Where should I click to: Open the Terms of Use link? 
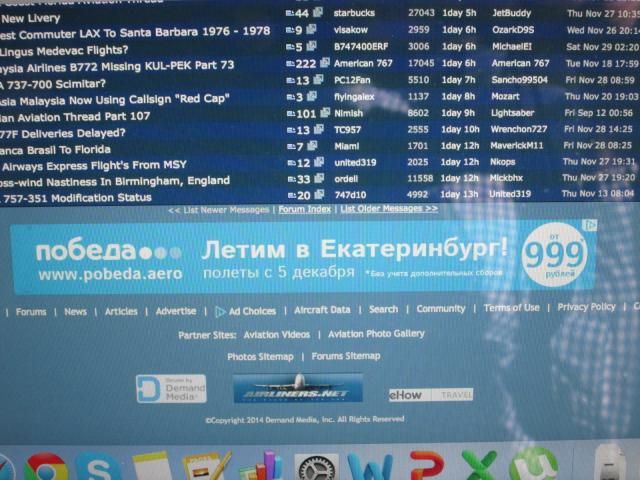[511, 308]
